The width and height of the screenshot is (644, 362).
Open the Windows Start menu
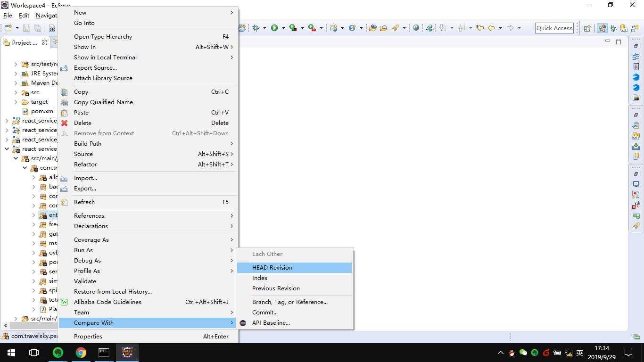click(x=11, y=353)
